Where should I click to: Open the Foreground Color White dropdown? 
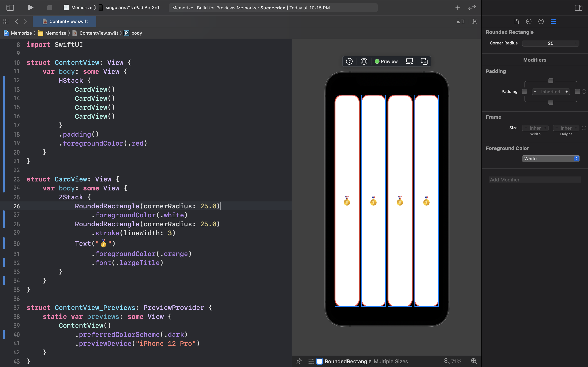coord(551,158)
